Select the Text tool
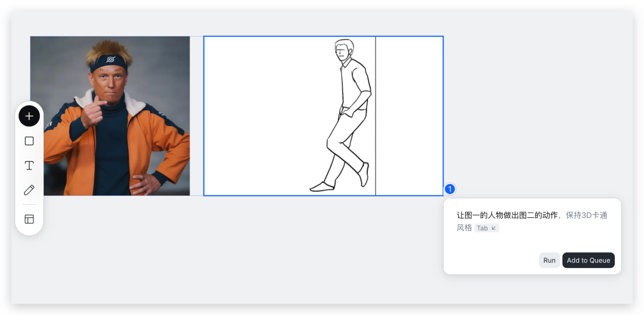 tap(29, 166)
